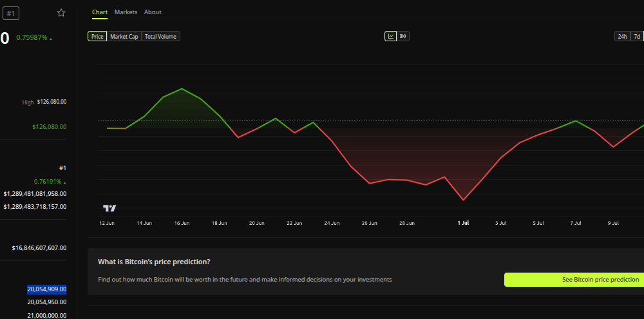Open the About tab

(x=153, y=12)
